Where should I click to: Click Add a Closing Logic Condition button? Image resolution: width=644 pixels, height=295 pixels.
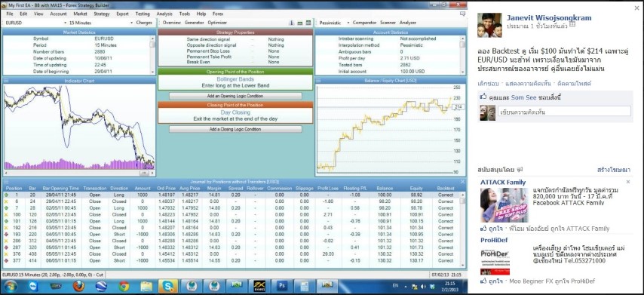click(x=235, y=130)
